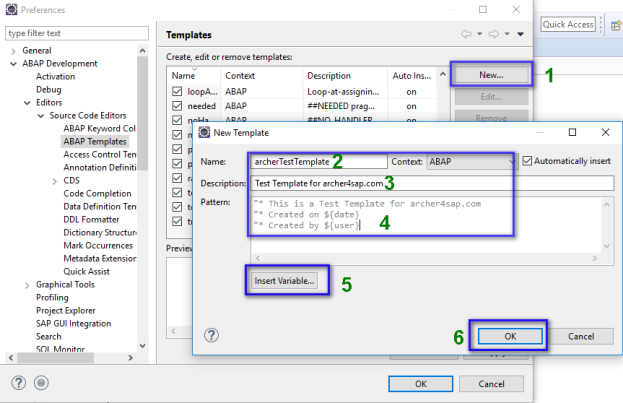Click the Auto Ins... column header
This screenshot has width=623, height=403.
[x=412, y=76]
